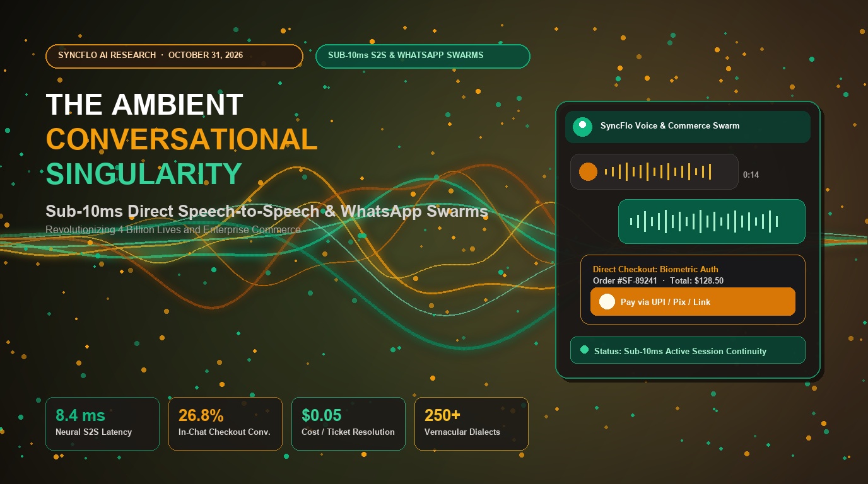Click the Sub-10ms Active Session Continuity status bar
The width and height of the screenshot is (868, 484).
coord(688,350)
